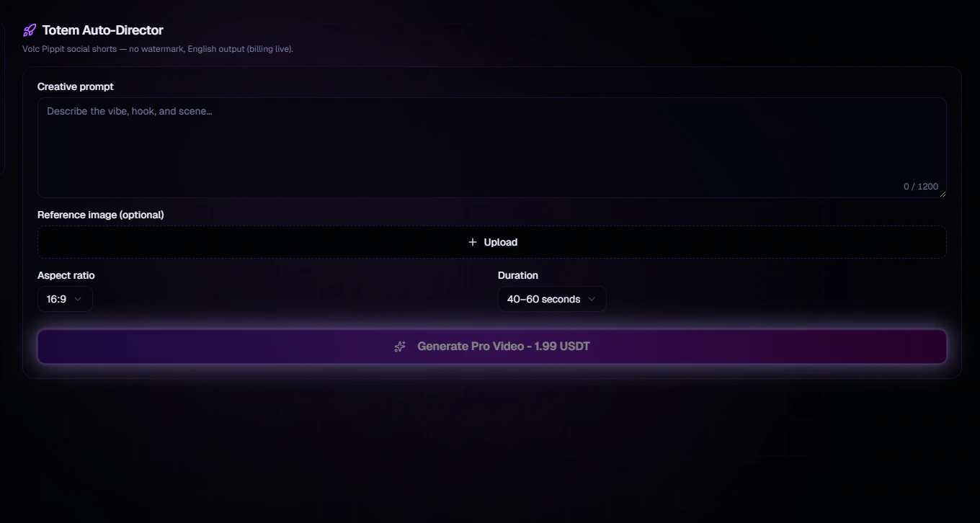
Task: Click Generate Pro Video button
Action: pyautogui.click(x=492, y=347)
